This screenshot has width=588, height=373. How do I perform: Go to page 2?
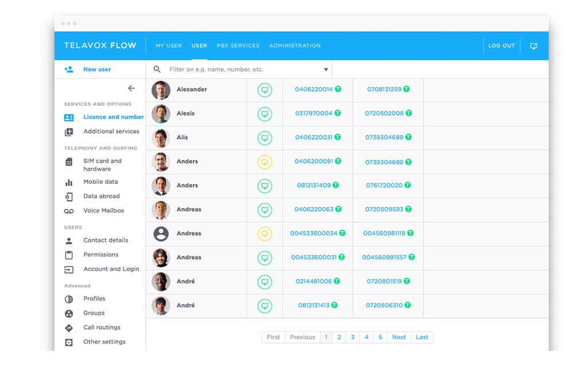[x=339, y=337]
